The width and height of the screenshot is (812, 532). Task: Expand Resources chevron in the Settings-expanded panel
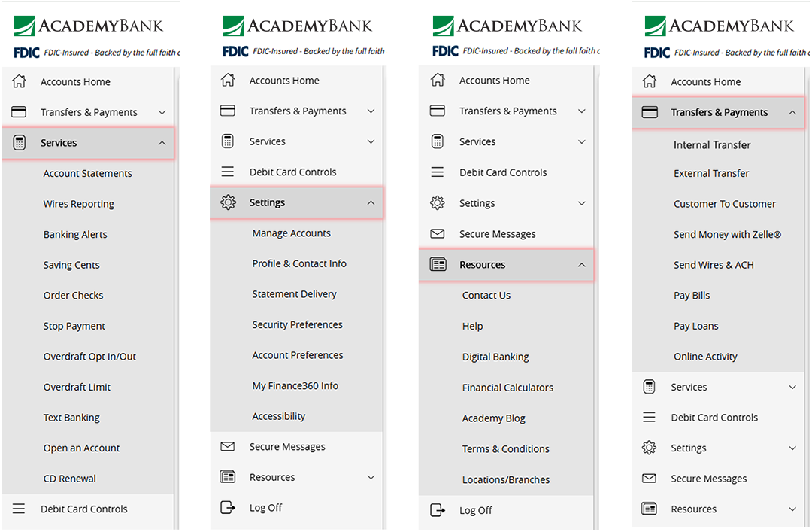tap(371, 478)
